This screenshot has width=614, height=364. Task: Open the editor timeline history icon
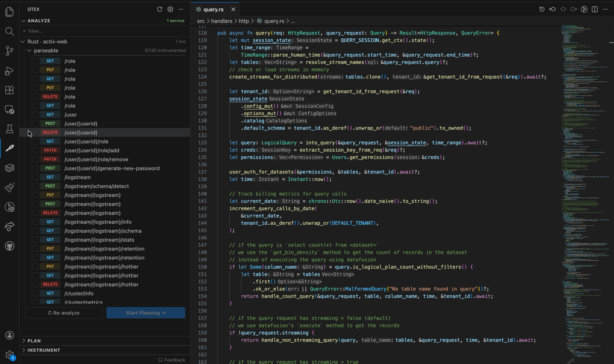click(542, 9)
